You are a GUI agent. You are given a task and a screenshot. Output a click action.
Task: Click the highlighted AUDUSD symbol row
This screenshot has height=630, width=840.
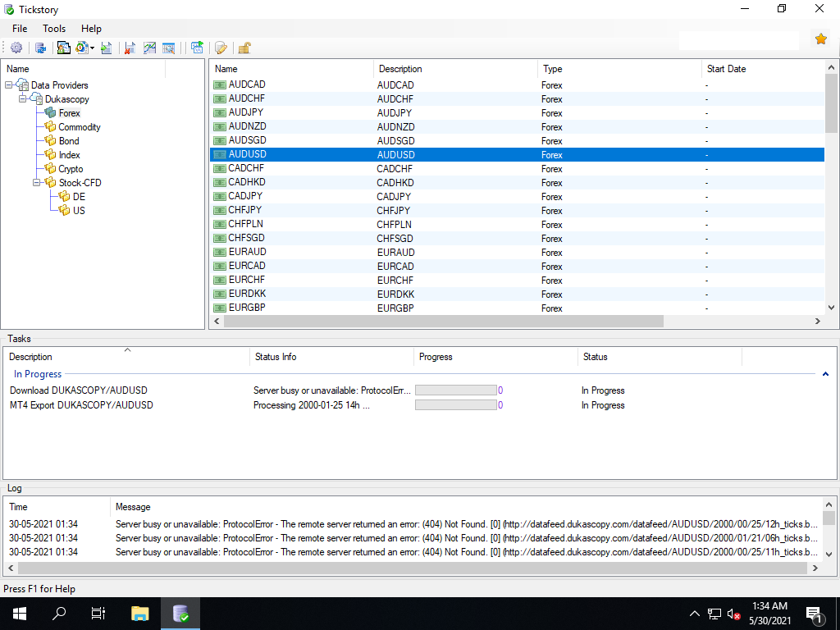click(x=517, y=154)
